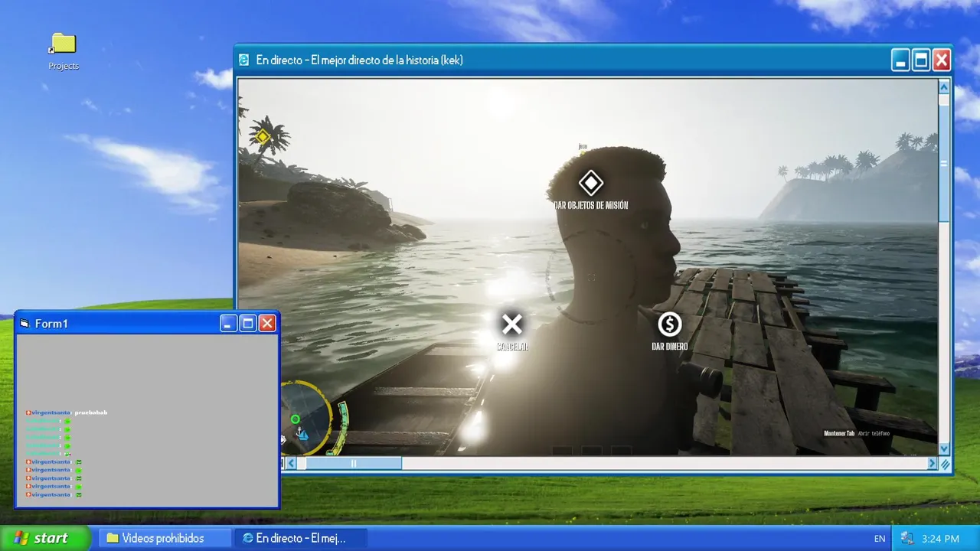Click the down arrow of the vertical scrollbar
The height and width of the screenshot is (551, 980).
944,449
